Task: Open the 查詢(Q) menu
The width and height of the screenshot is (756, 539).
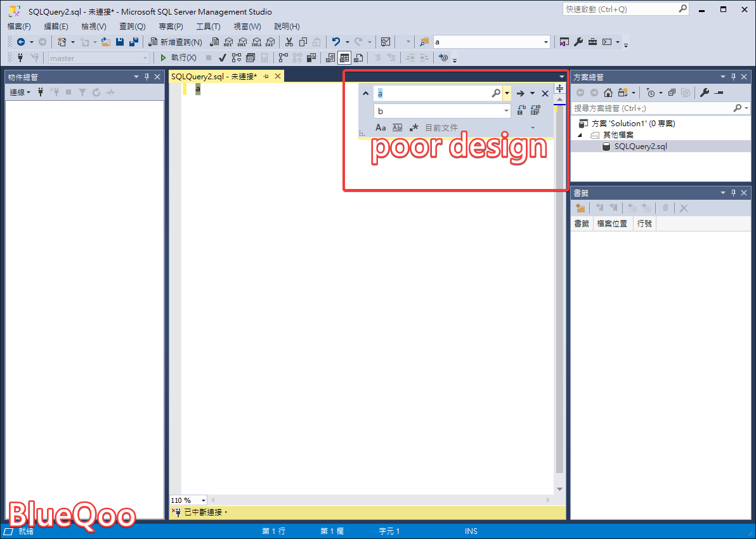Action: coord(132,27)
